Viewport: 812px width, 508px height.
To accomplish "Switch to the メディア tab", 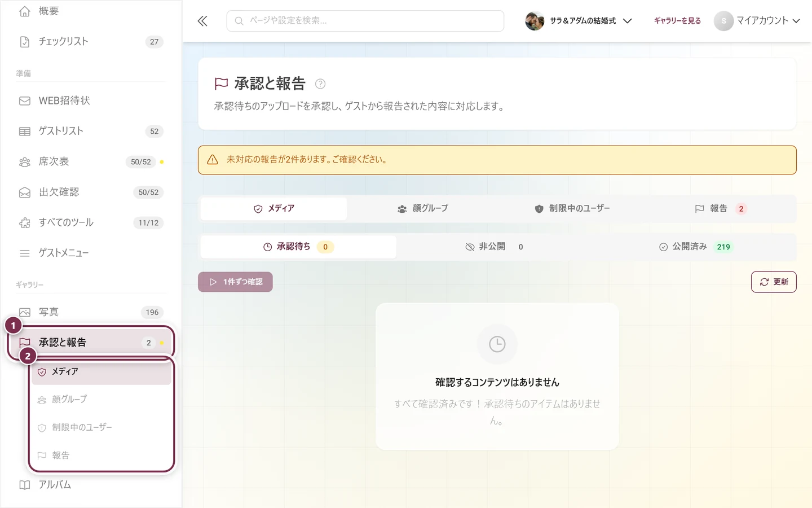I will pyautogui.click(x=274, y=209).
